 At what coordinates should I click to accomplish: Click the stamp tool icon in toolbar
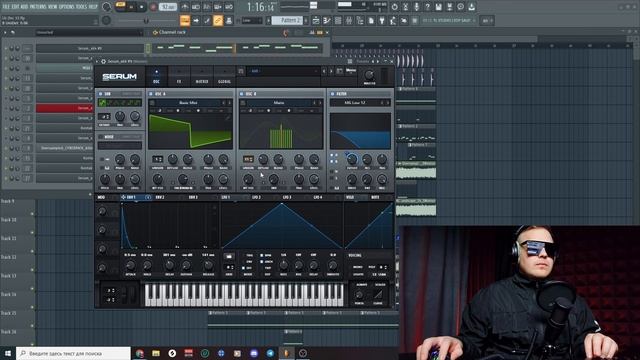coord(229,20)
